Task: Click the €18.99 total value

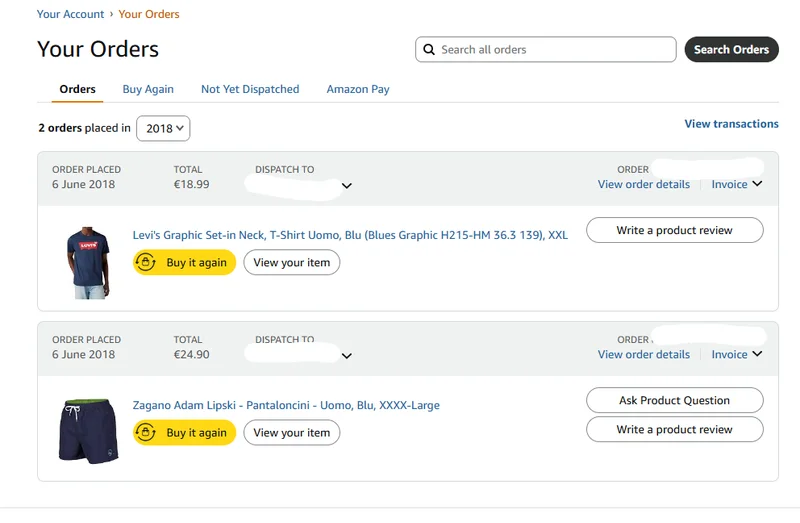Action: coord(191,184)
